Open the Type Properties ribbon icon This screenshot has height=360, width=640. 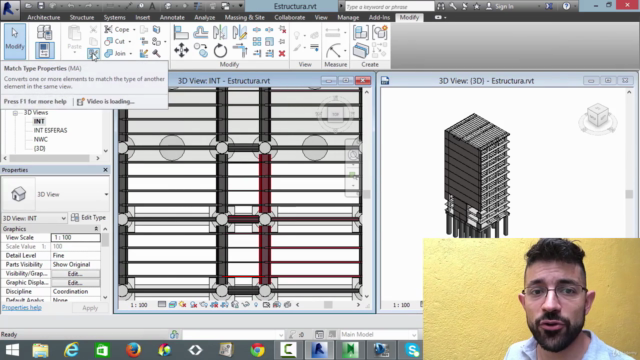pyautogui.click(x=44, y=33)
